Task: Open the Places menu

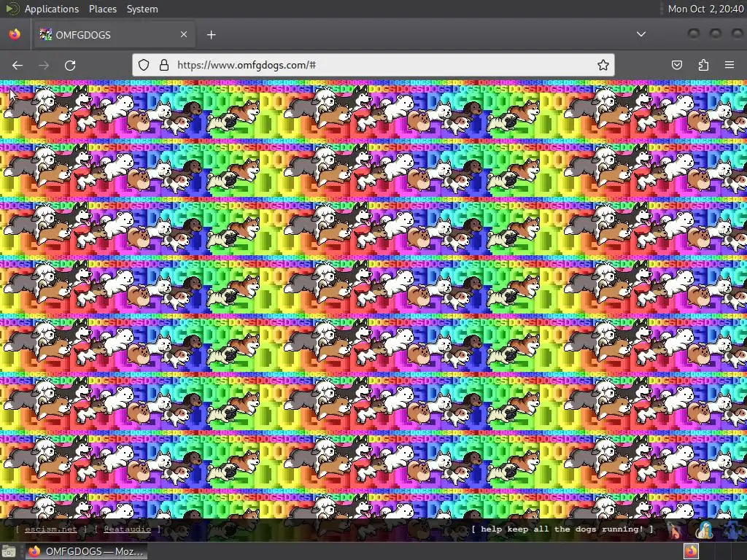Action: [102, 9]
